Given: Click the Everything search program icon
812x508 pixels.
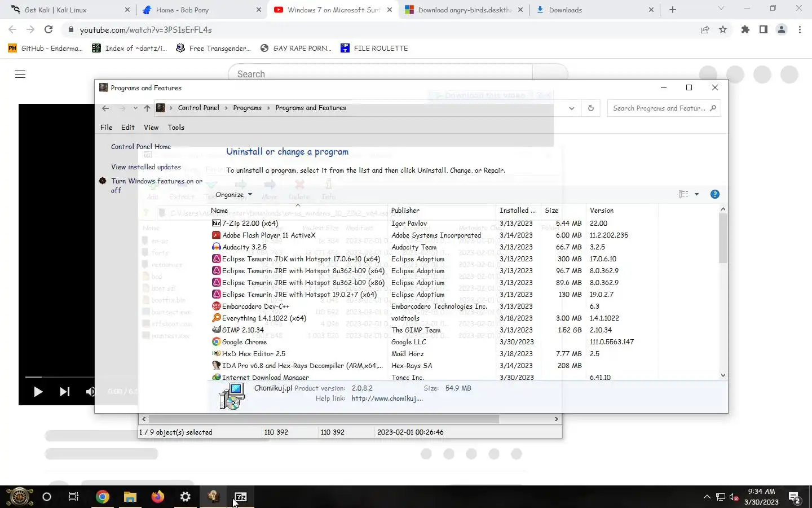Looking at the screenshot, I should pyautogui.click(x=216, y=318).
